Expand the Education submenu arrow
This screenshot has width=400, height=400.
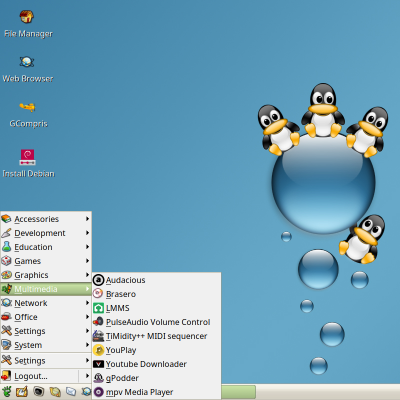[87, 247]
